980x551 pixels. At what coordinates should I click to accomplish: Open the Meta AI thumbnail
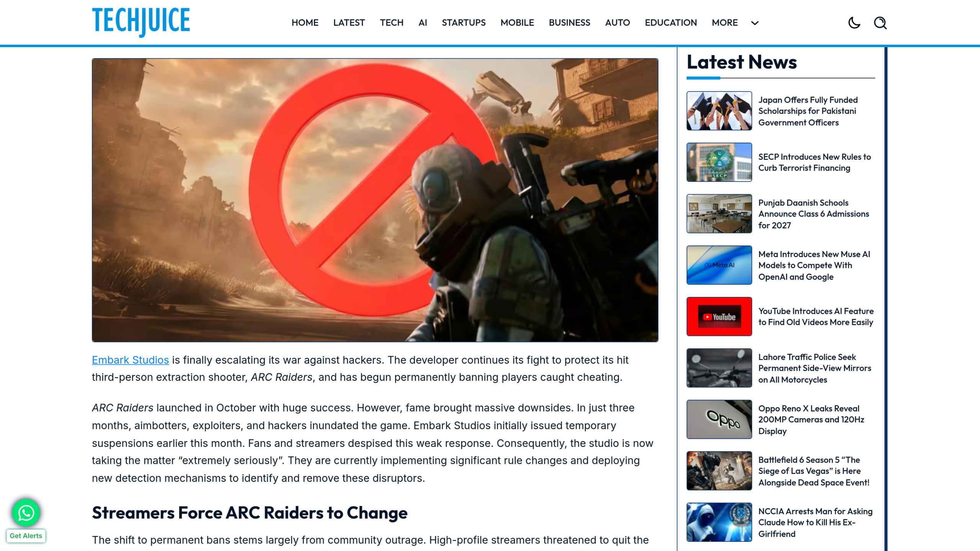(x=719, y=265)
